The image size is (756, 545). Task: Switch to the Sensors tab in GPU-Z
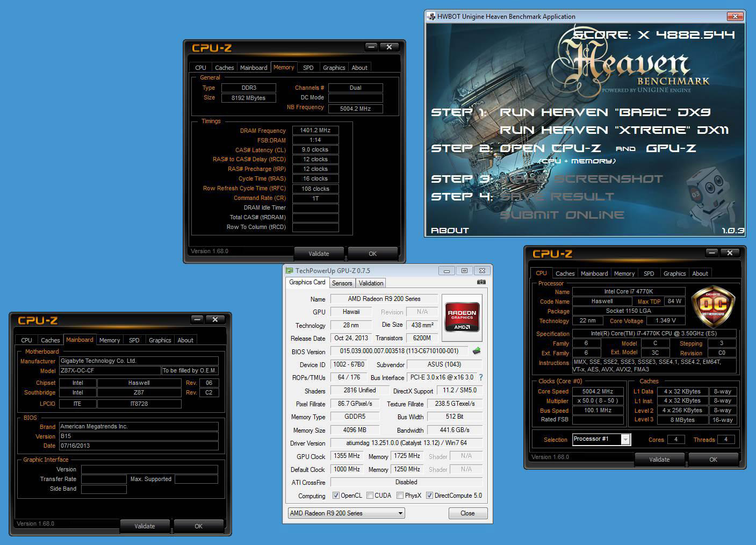point(342,283)
